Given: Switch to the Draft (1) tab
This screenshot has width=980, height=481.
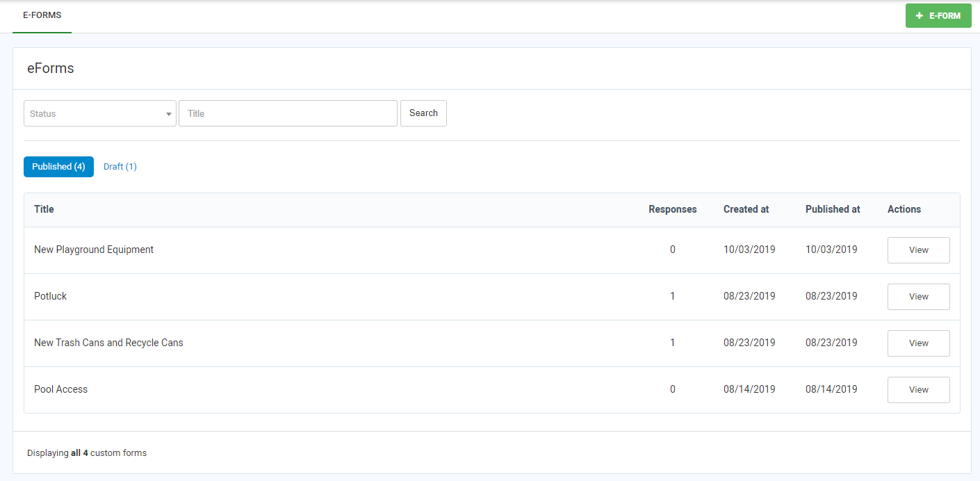Looking at the screenshot, I should click(x=120, y=166).
